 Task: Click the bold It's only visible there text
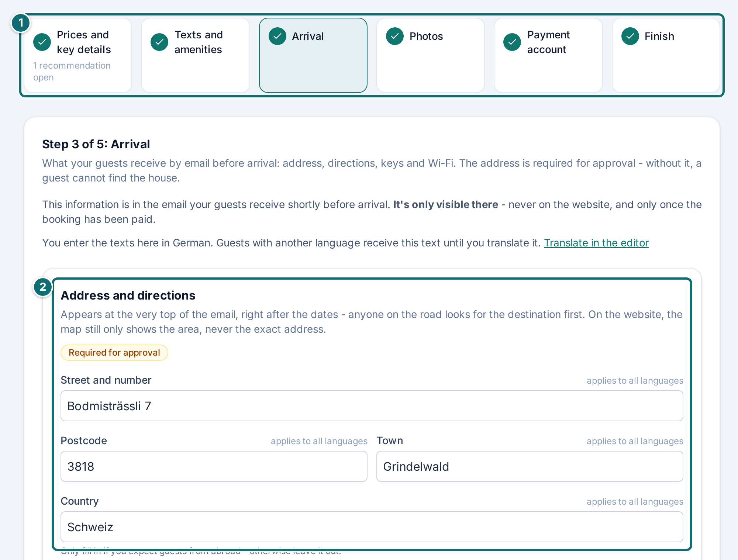[446, 204]
